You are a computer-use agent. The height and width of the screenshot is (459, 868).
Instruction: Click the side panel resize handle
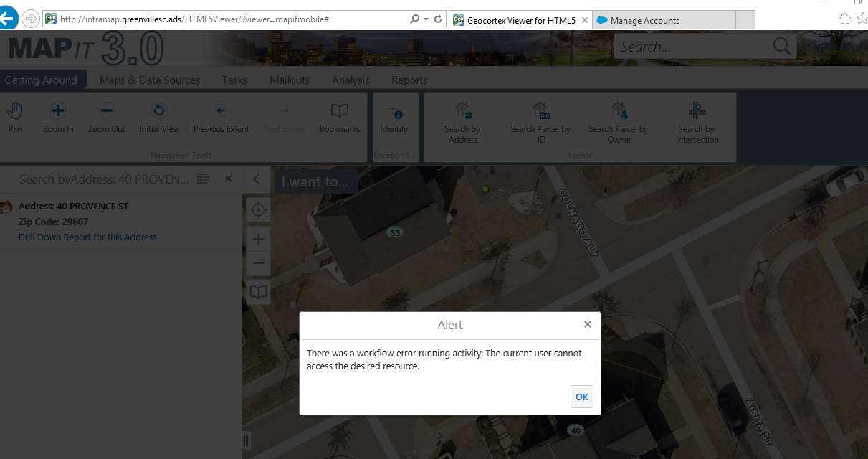246,440
